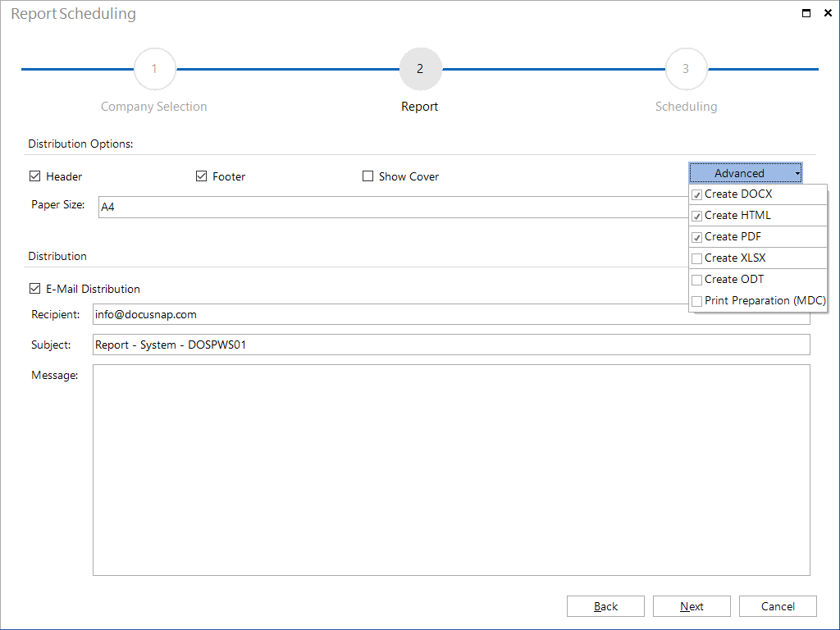Click the Subject text field
This screenshot has height=630, width=840.
coord(451,345)
